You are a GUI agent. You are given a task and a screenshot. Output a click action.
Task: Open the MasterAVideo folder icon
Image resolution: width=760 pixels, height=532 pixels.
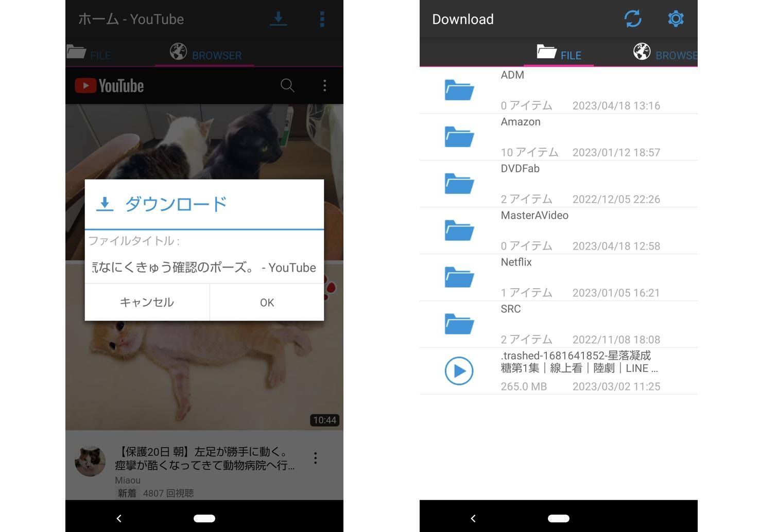point(459,230)
